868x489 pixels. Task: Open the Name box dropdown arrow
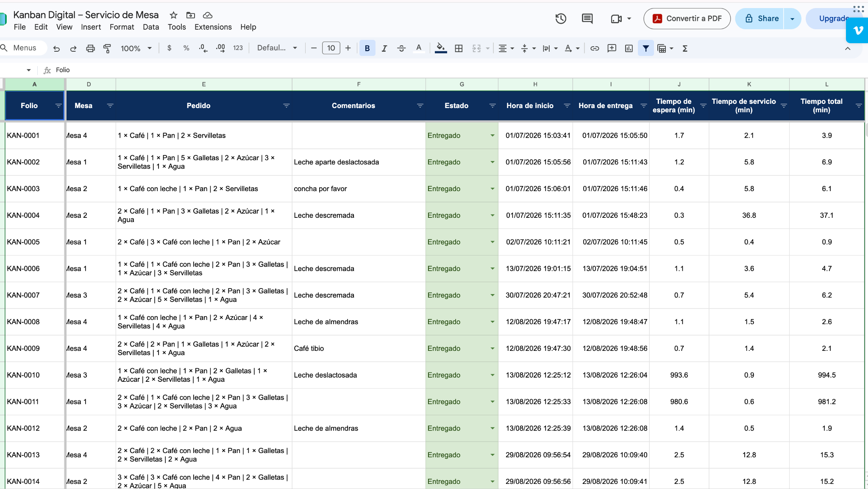28,70
